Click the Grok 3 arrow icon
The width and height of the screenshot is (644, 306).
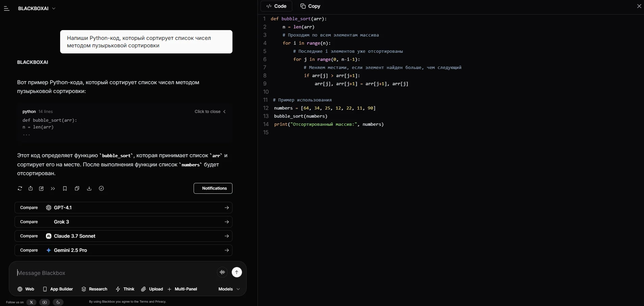[x=227, y=222]
